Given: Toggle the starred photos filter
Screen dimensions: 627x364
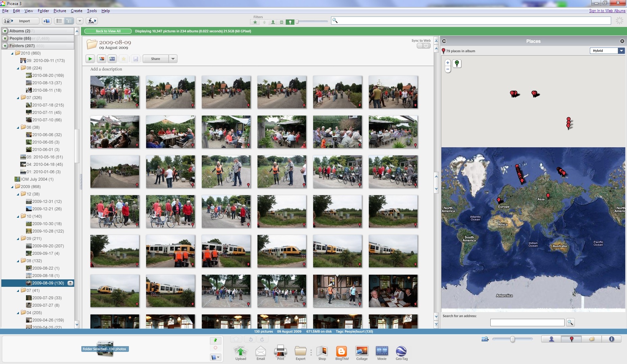Looking at the screenshot, I should [255, 22].
